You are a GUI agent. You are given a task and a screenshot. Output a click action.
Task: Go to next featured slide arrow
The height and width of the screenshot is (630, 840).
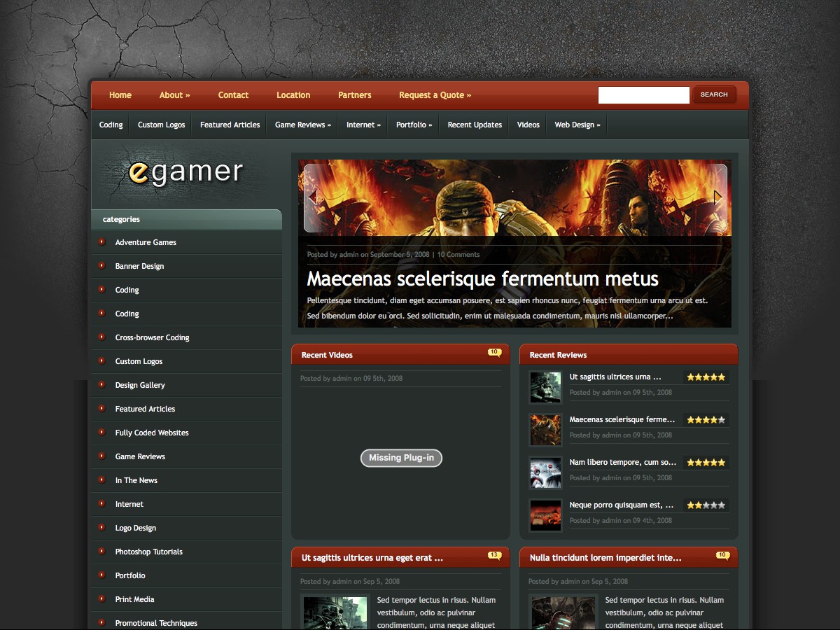pyautogui.click(x=717, y=197)
